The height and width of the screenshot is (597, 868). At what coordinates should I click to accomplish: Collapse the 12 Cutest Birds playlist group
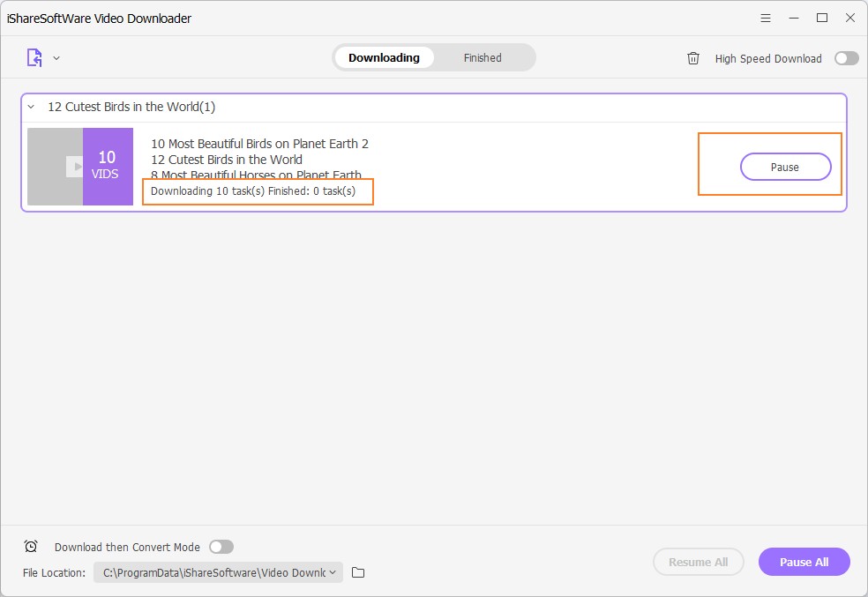point(32,107)
